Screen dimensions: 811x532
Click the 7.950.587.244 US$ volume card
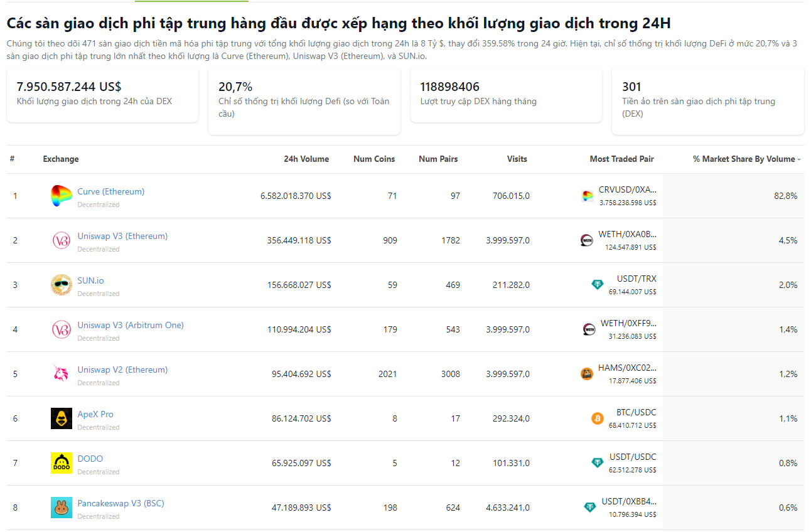(102, 95)
